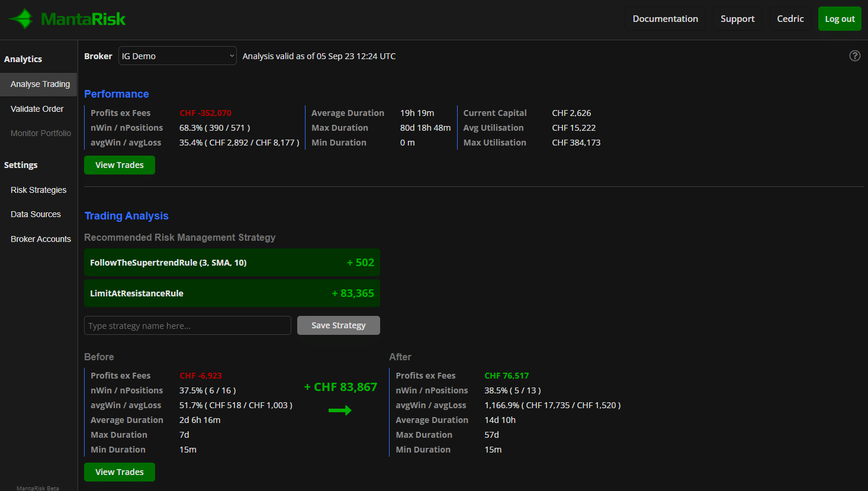This screenshot has width=868, height=491.
Task: Click the Save Strategy button
Action: 338,325
